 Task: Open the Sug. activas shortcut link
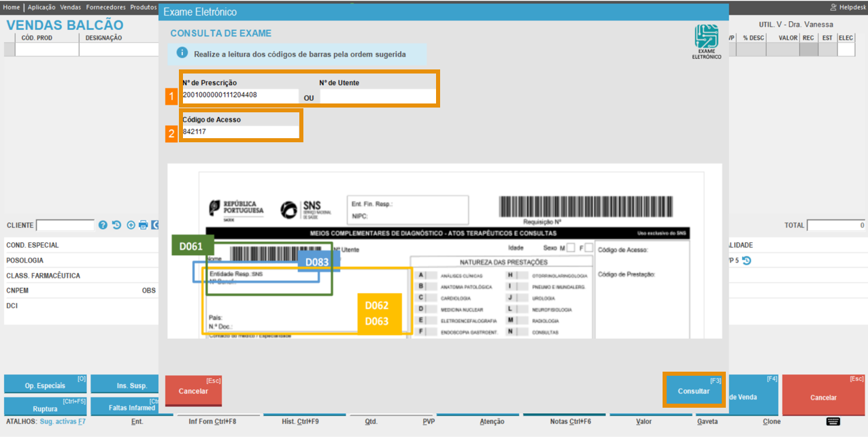(x=63, y=421)
